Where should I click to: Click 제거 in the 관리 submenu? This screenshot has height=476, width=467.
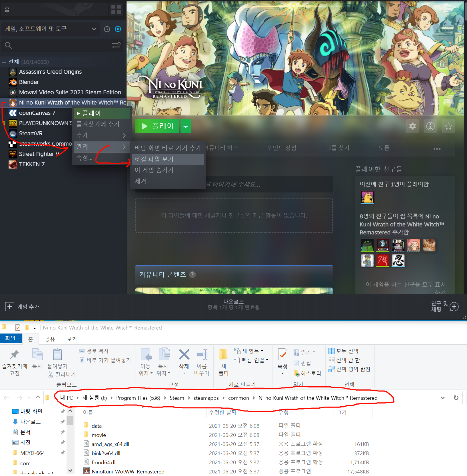168,181
